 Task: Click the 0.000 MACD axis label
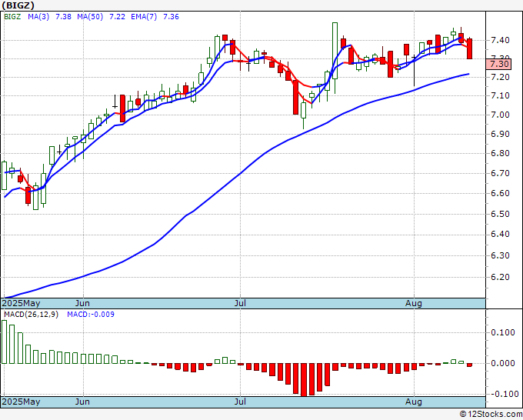point(503,363)
